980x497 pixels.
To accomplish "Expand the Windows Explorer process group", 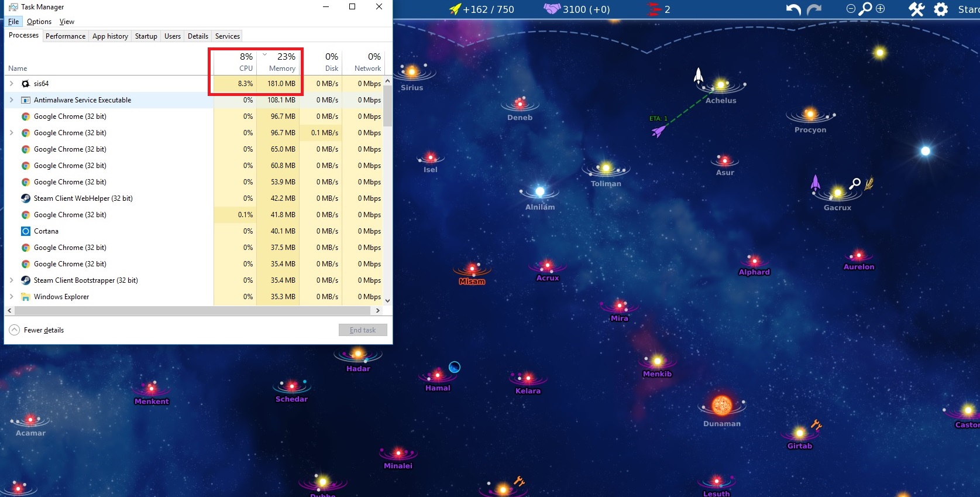I will [11, 297].
